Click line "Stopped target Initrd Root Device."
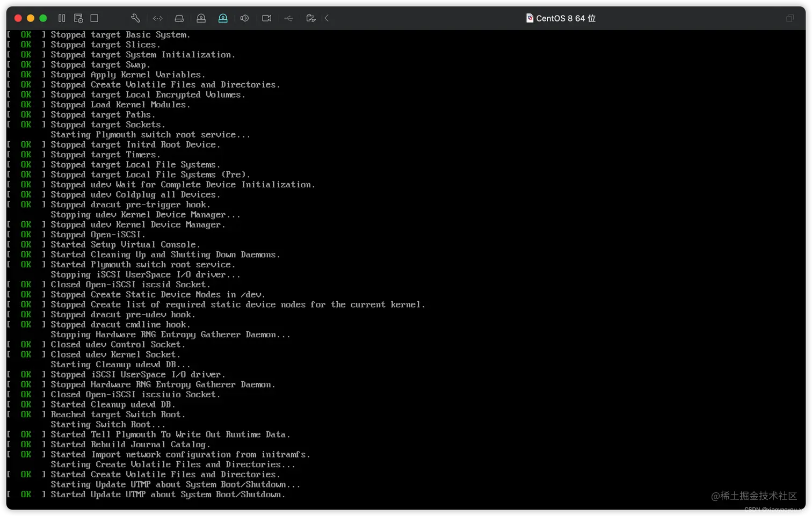812x516 pixels. (135, 144)
